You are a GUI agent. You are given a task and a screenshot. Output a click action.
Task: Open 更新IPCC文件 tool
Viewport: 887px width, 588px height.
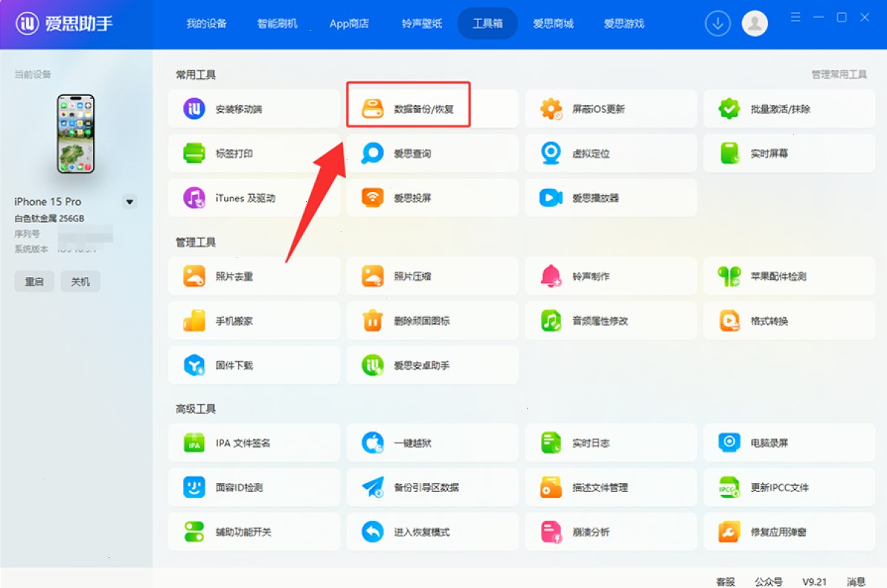point(789,488)
